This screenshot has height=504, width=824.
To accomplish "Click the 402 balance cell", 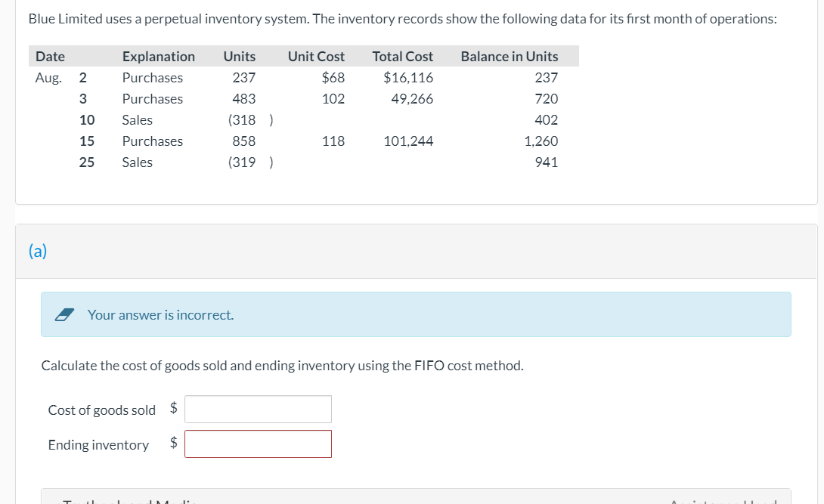I will point(547,120).
